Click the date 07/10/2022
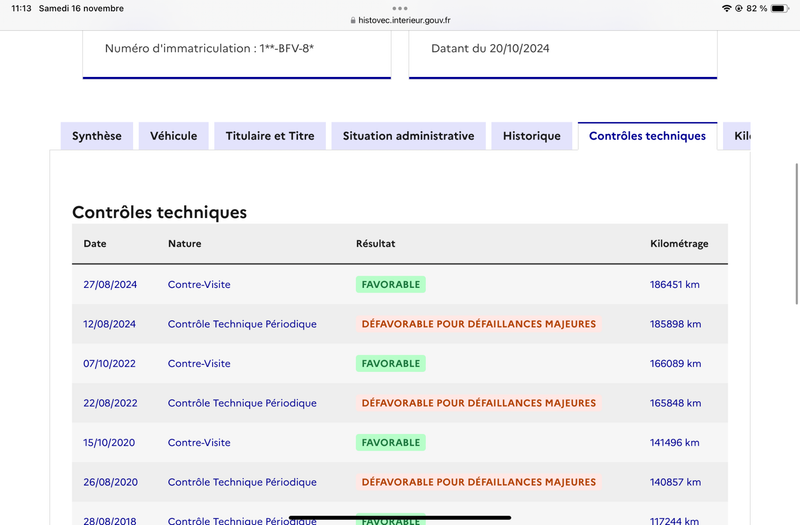Viewport: 800px width, 525px height. pyautogui.click(x=110, y=364)
